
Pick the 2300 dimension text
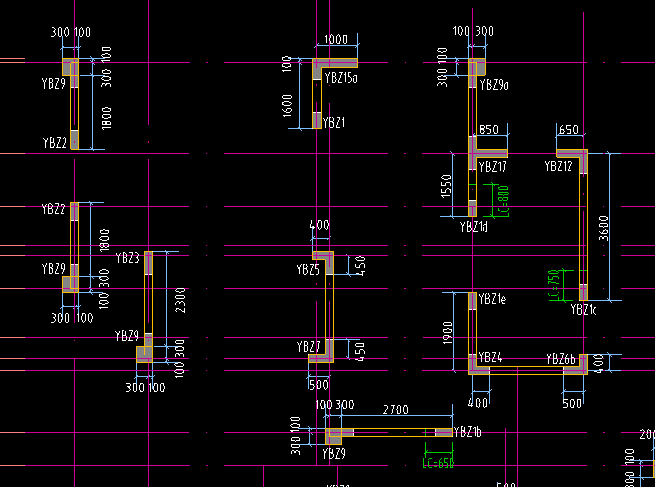click(180, 300)
